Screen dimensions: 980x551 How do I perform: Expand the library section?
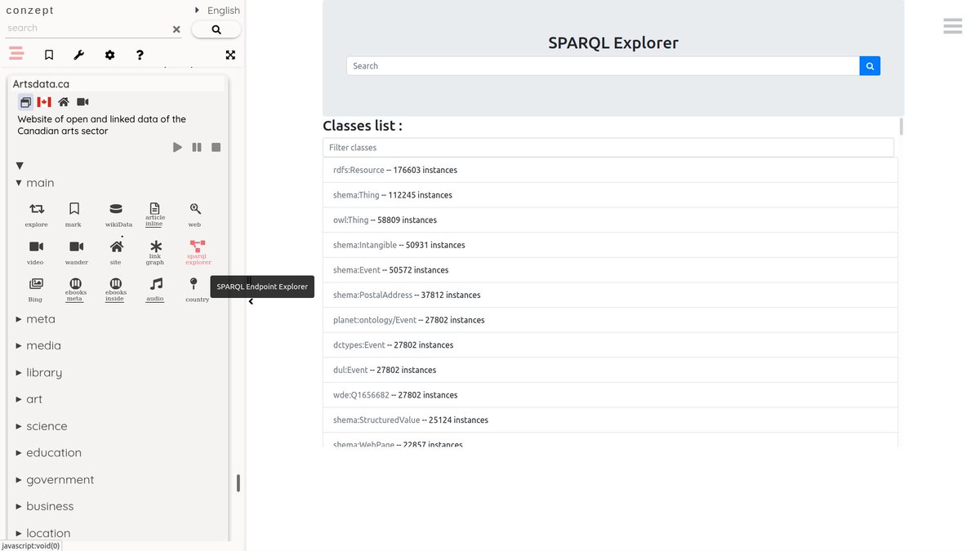tap(39, 373)
